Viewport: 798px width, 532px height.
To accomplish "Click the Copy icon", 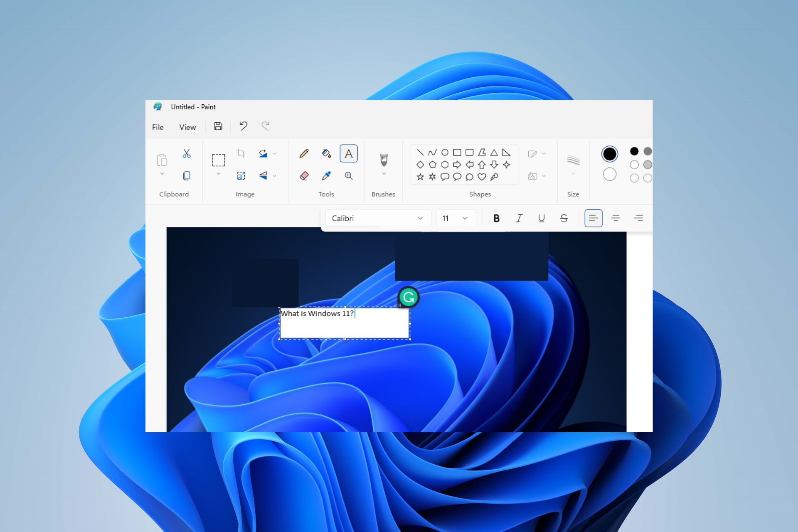I will click(x=187, y=176).
